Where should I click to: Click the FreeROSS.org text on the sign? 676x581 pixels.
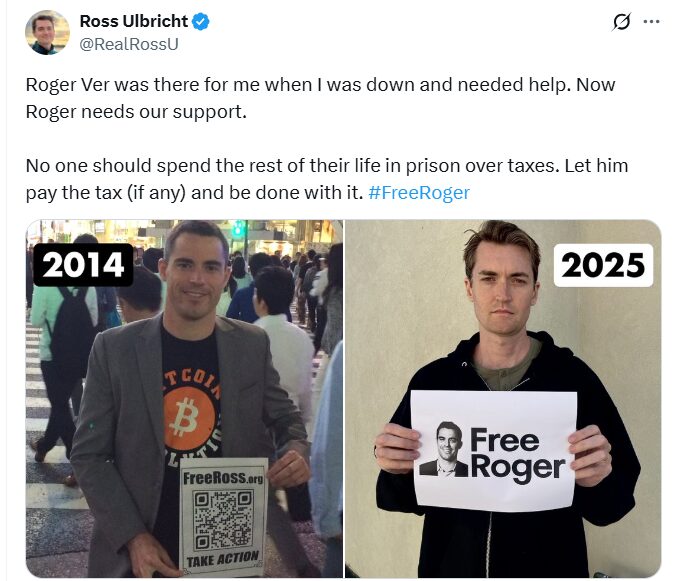pyautogui.click(x=222, y=478)
